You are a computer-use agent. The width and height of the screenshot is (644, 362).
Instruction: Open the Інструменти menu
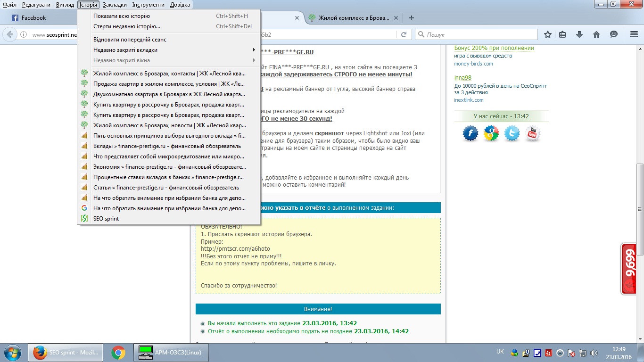(x=149, y=5)
